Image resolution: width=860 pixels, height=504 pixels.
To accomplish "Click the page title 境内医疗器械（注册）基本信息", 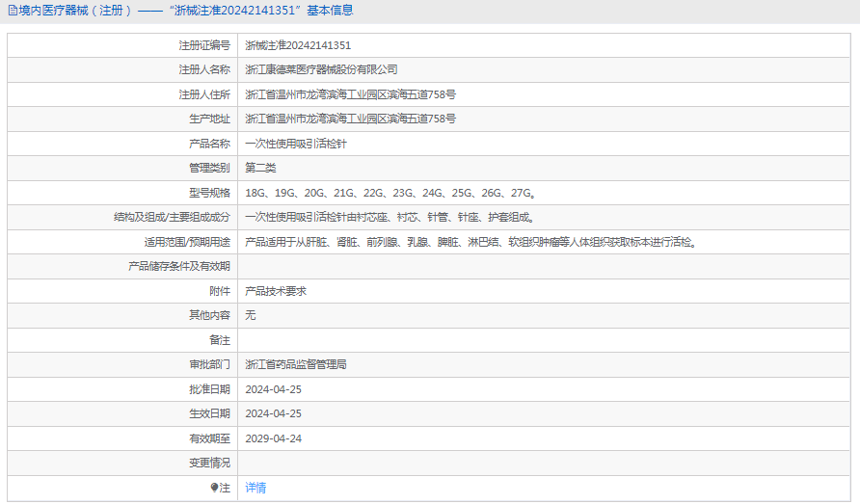I will (185, 11).
